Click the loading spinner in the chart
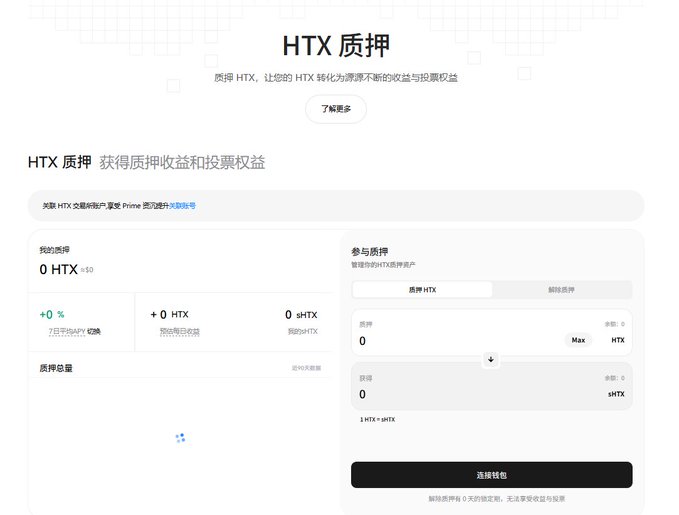The image size is (679, 515). [x=181, y=438]
